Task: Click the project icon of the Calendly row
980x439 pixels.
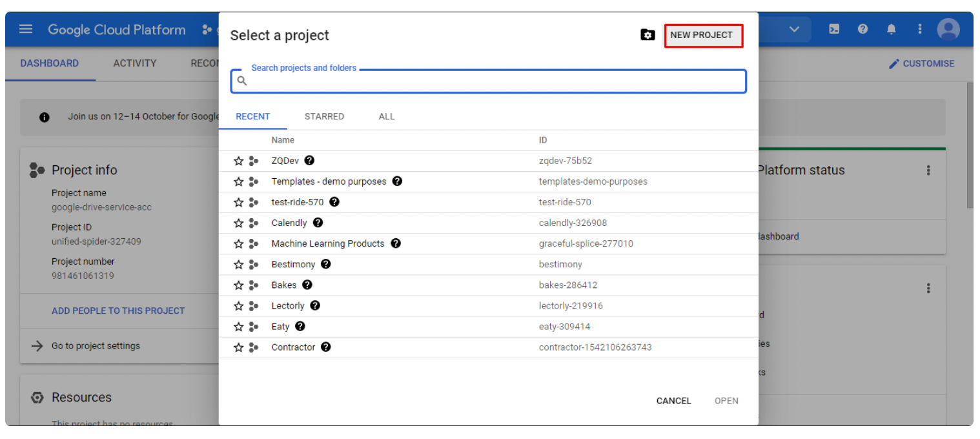Action: (x=254, y=223)
